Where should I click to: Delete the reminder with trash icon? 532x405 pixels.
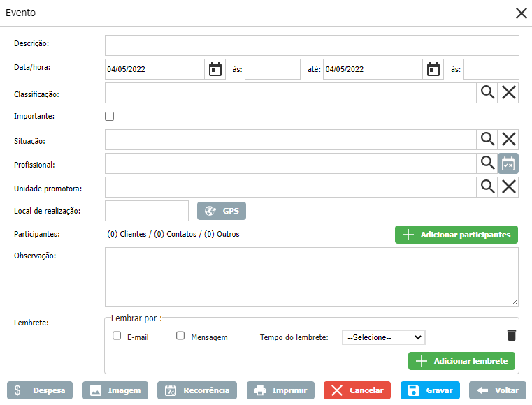pyautogui.click(x=512, y=336)
